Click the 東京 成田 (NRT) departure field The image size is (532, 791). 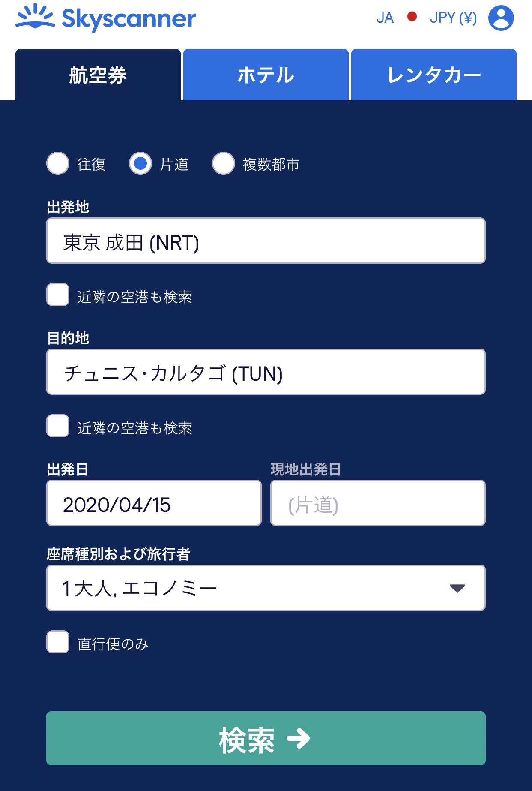tap(266, 241)
